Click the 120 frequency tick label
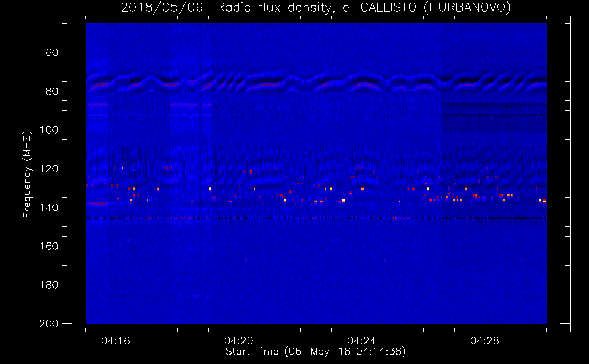The width and height of the screenshot is (589, 364). pyautogui.click(x=49, y=169)
